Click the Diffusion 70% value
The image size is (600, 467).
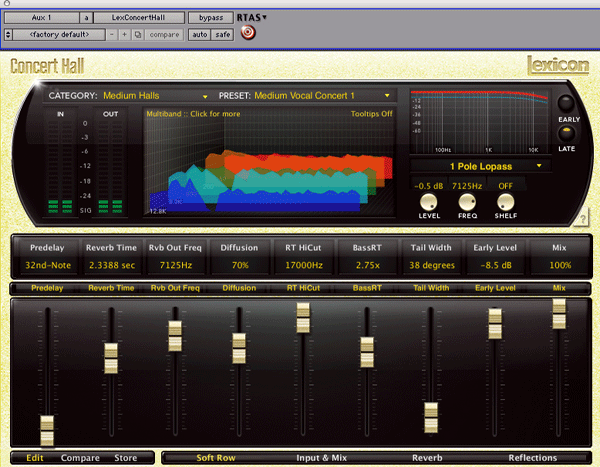point(240,265)
